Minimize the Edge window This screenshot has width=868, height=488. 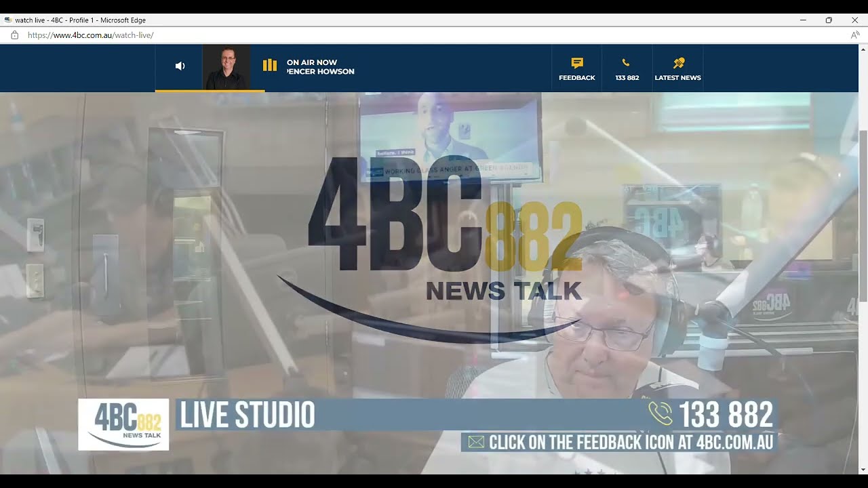click(803, 20)
